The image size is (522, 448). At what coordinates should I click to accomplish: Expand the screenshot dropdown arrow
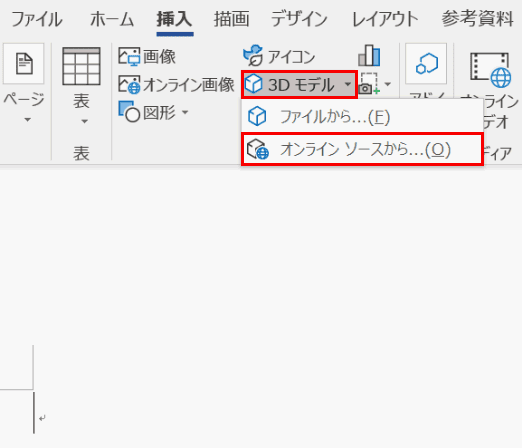click(387, 84)
